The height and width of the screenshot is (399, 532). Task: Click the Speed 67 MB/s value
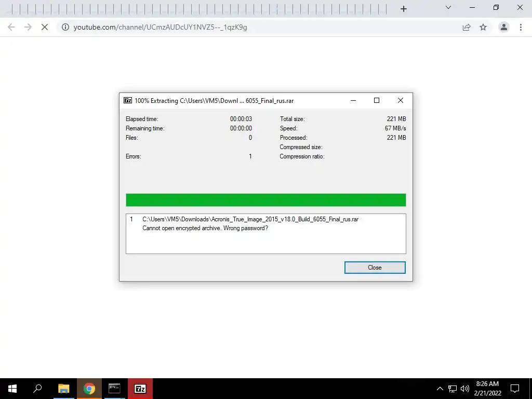pos(395,128)
